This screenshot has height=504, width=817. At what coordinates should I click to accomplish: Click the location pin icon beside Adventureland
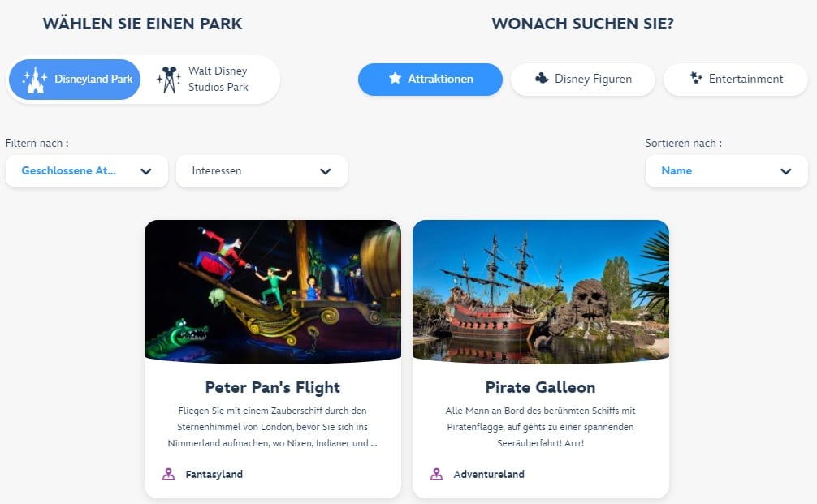click(x=437, y=474)
